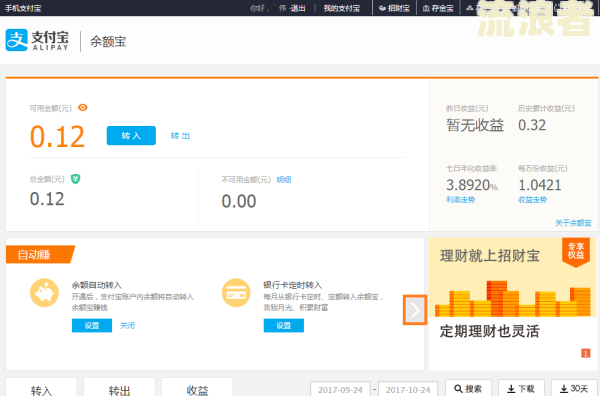
Task: Open 招财宝 in the top navigation
Action: (395, 8)
